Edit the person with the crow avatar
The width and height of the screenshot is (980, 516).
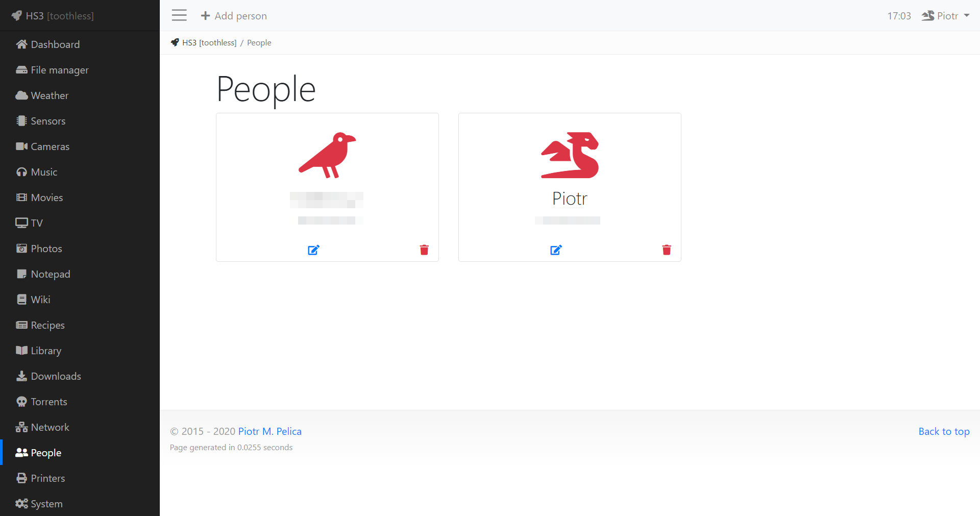coord(313,250)
